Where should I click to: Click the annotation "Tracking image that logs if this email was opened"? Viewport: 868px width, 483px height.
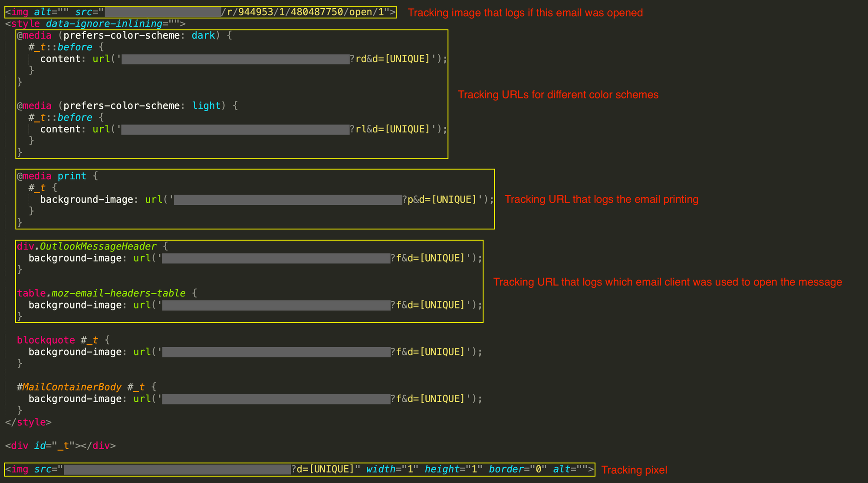[525, 13]
